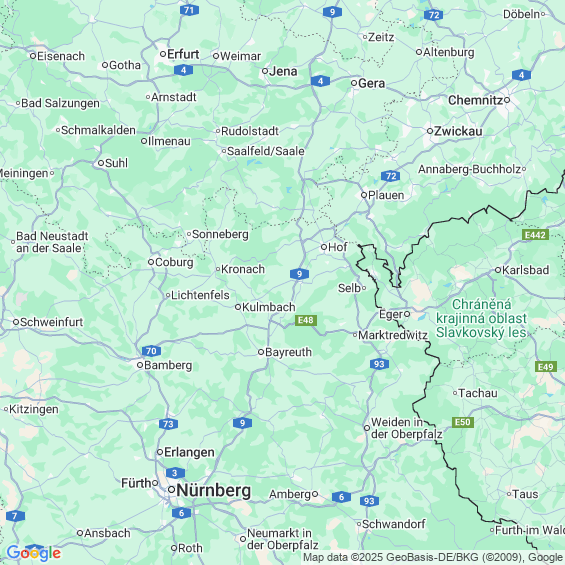Click the E50 road marker
Screen dimensions: 565x565
pos(463,422)
